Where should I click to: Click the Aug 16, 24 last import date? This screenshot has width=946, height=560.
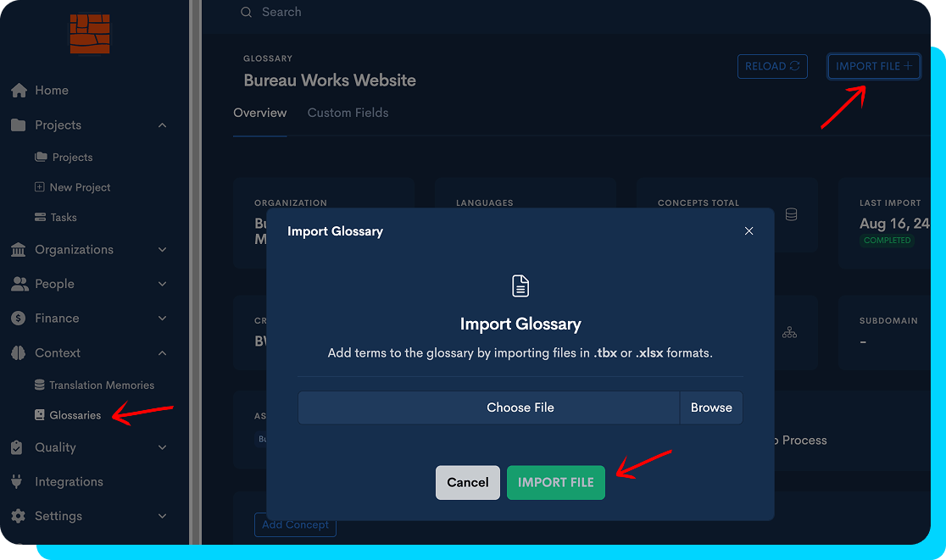coord(894,224)
